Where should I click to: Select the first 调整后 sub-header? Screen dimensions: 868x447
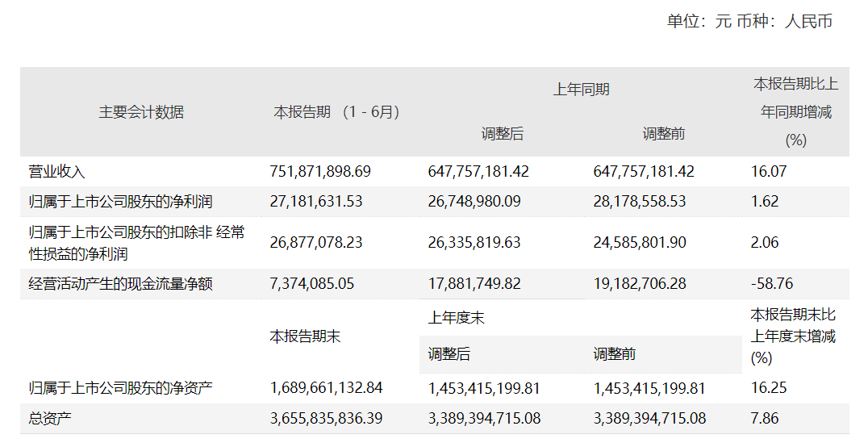click(502, 134)
